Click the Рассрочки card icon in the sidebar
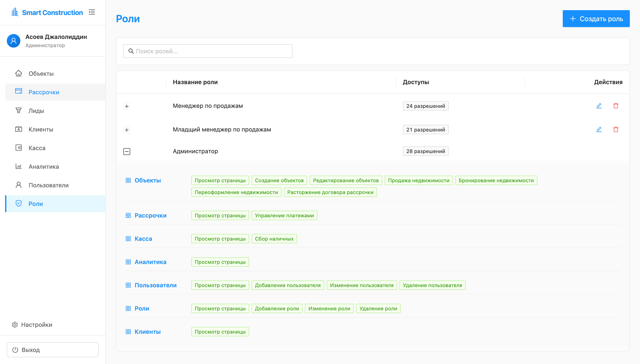The image size is (640, 364). click(x=19, y=91)
